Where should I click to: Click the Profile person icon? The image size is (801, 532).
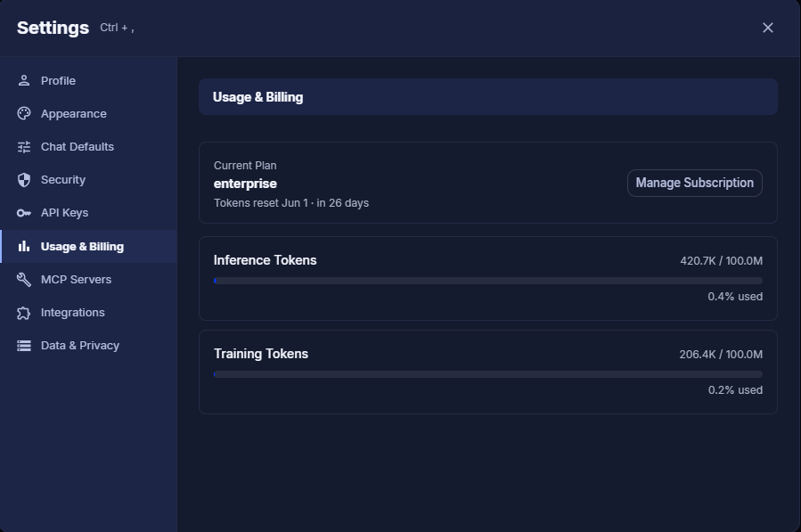pyautogui.click(x=23, y=80)
